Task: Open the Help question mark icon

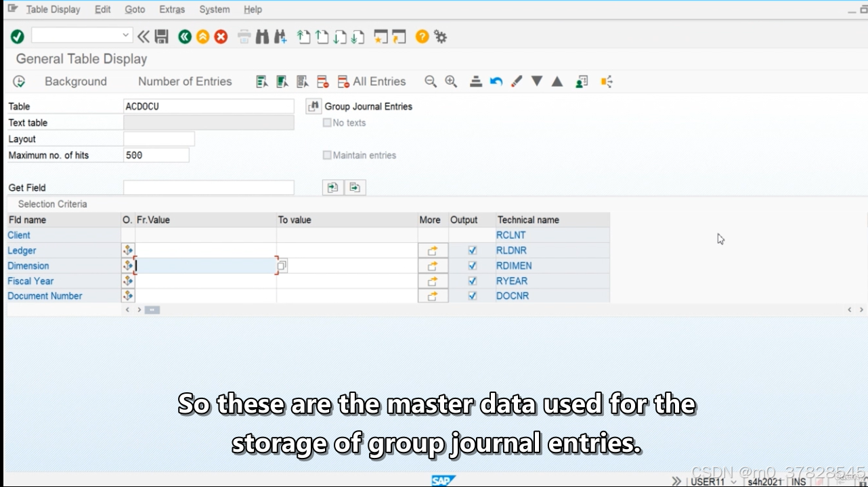Action: [x=421, y=37]
